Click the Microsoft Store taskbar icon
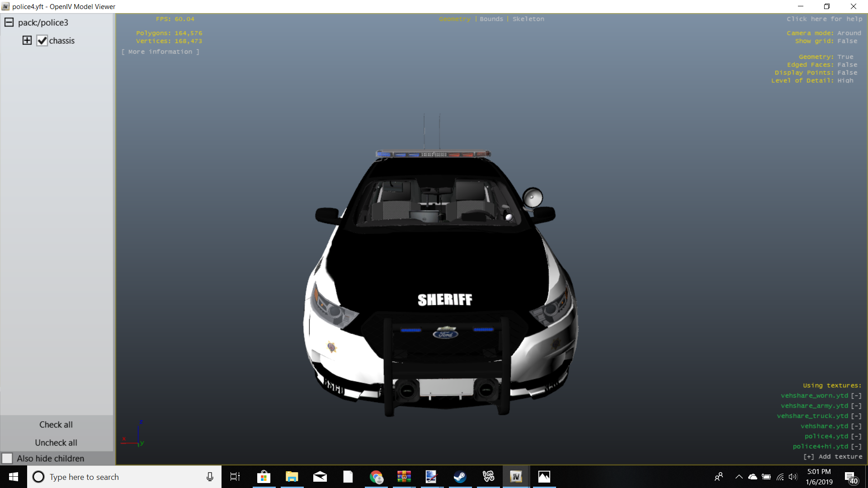Image resolution: width=868 pixels, height=488 pixels. click(x=264, y=477)
